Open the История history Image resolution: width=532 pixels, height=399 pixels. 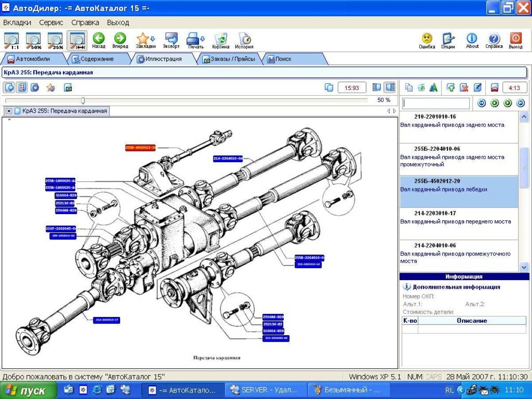tap(244, 40)
